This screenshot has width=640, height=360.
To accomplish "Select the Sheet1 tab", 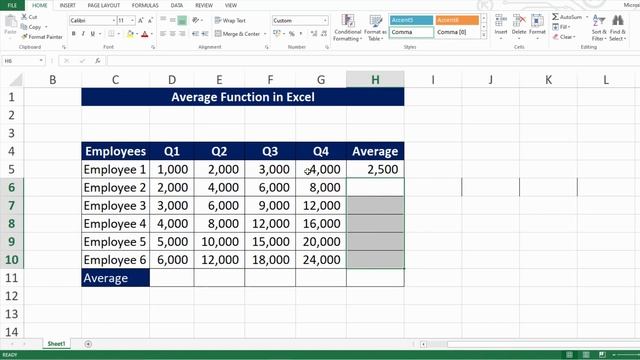I will tap(56, 344).
